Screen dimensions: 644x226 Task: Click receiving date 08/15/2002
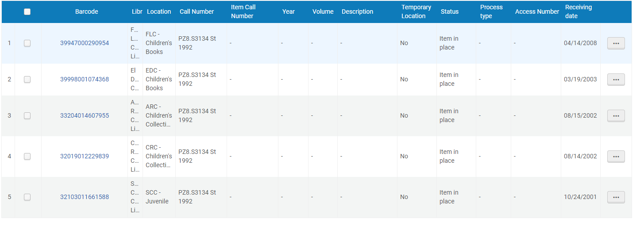tap(580, 116)
